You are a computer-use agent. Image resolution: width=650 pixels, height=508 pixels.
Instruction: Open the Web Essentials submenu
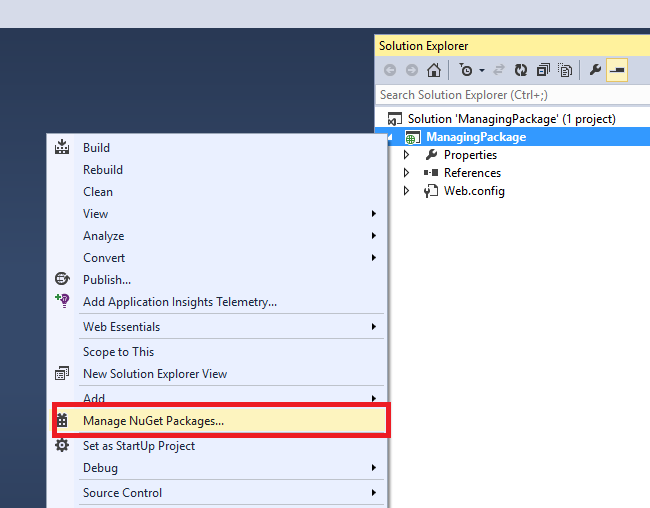121,327
